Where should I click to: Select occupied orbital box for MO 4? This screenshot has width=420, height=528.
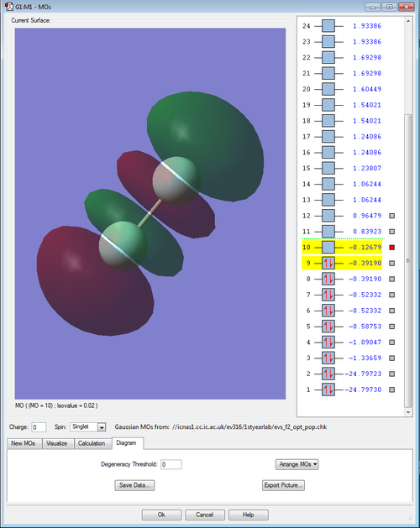328,342
